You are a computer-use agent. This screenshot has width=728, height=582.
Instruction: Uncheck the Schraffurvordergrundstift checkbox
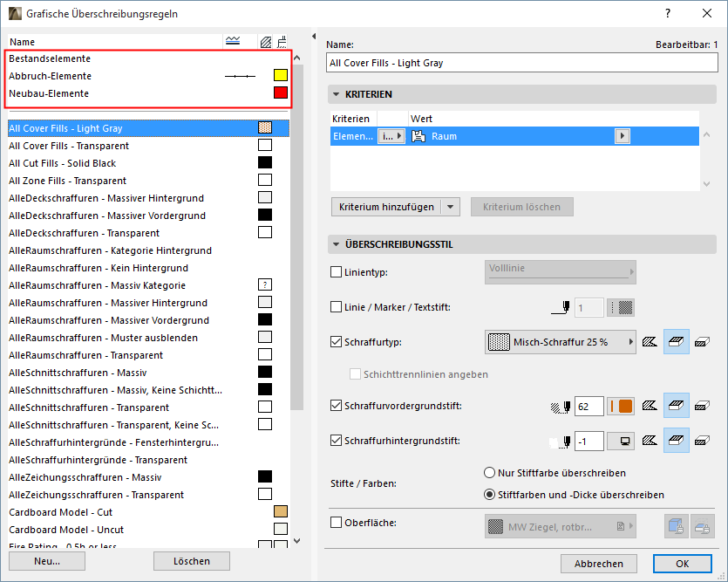point(337,405)
